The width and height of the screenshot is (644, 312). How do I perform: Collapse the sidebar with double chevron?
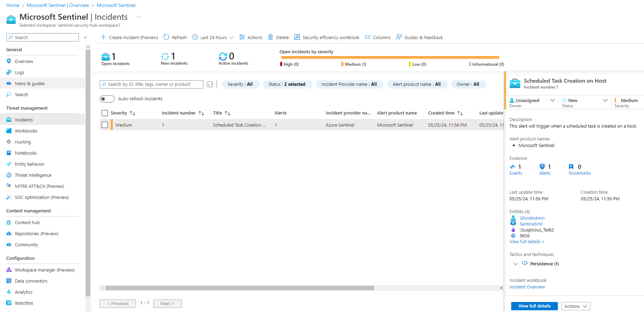(85, 37)
